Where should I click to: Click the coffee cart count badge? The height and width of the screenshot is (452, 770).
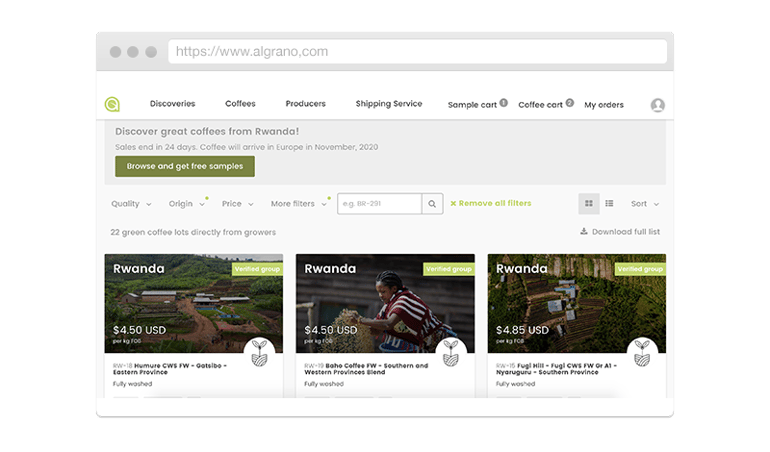click(570, 103)
